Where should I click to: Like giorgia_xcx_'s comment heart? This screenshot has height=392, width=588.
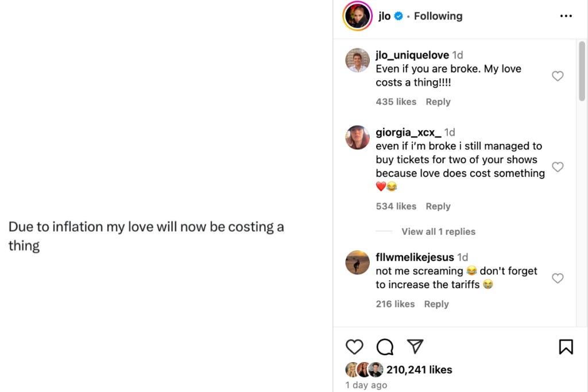(558, 166)
